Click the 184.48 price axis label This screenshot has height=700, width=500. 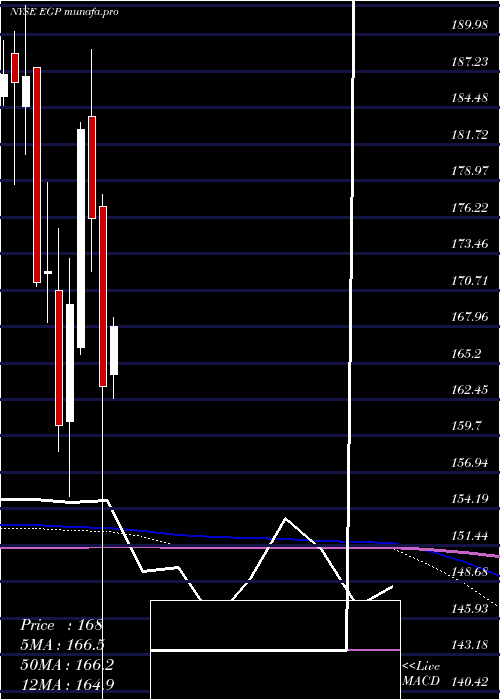tap(470, 98)
